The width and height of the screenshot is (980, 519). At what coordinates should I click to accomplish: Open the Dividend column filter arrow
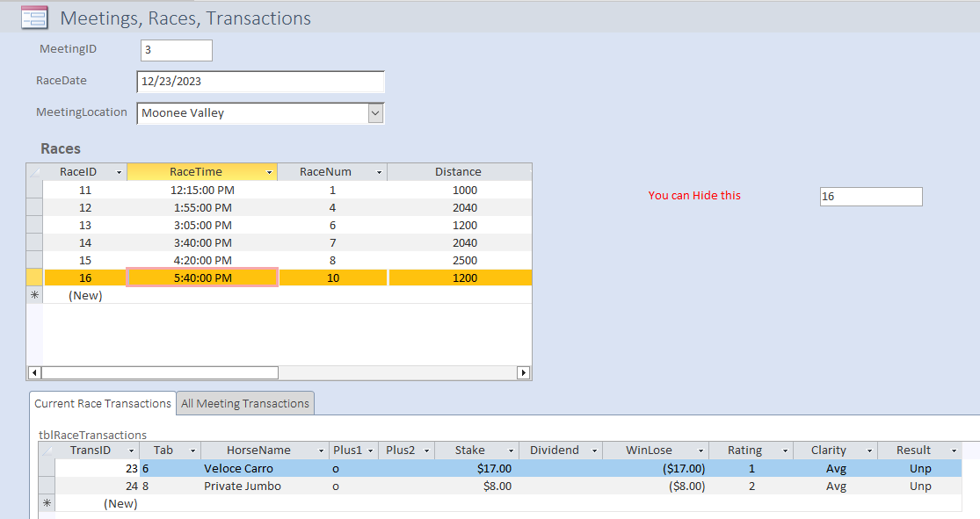[594, 451]
